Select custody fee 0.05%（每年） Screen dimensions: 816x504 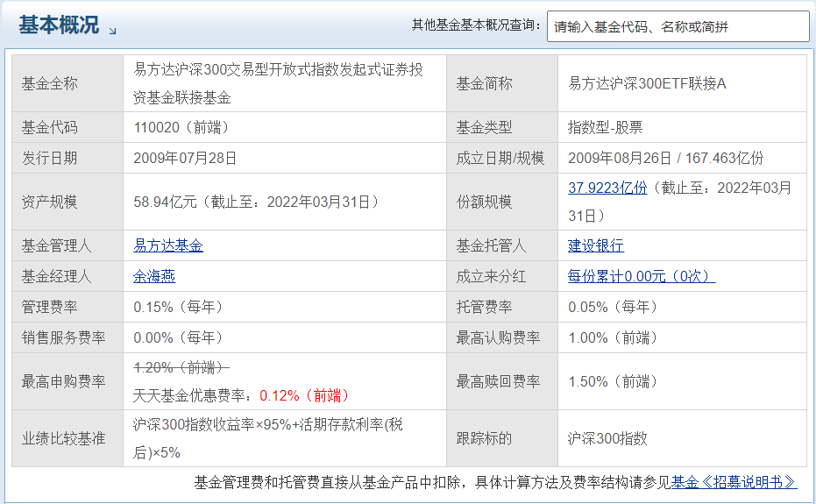613,307
